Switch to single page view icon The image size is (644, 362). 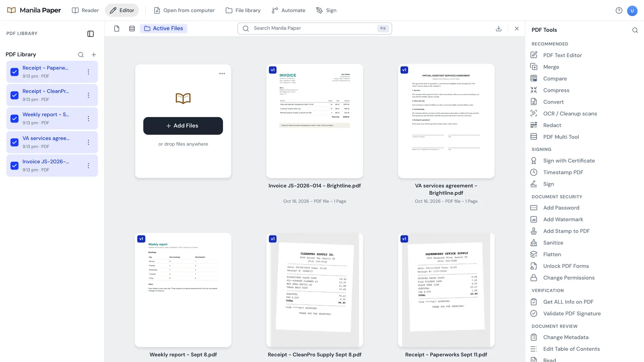coord(117,29)
